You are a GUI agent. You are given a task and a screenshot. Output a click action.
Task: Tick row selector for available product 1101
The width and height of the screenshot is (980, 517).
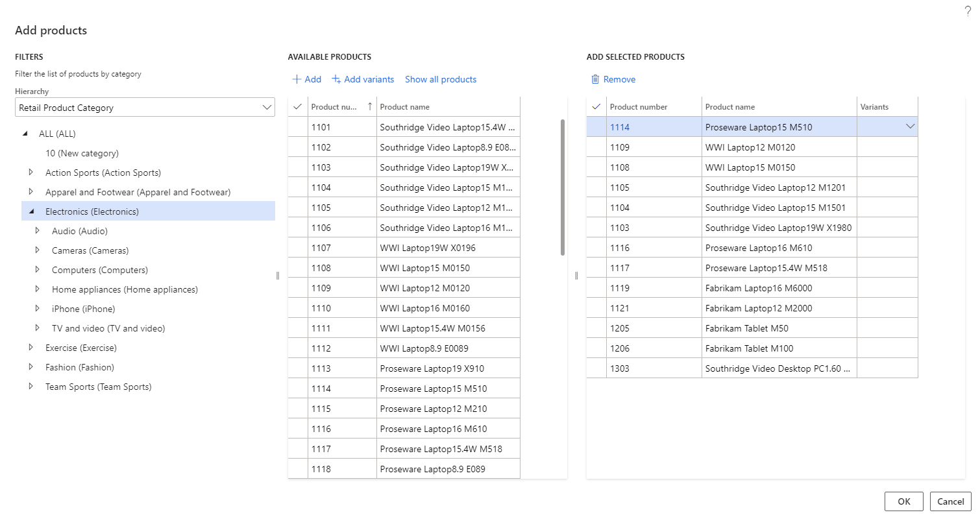click(x=298, y=127)
